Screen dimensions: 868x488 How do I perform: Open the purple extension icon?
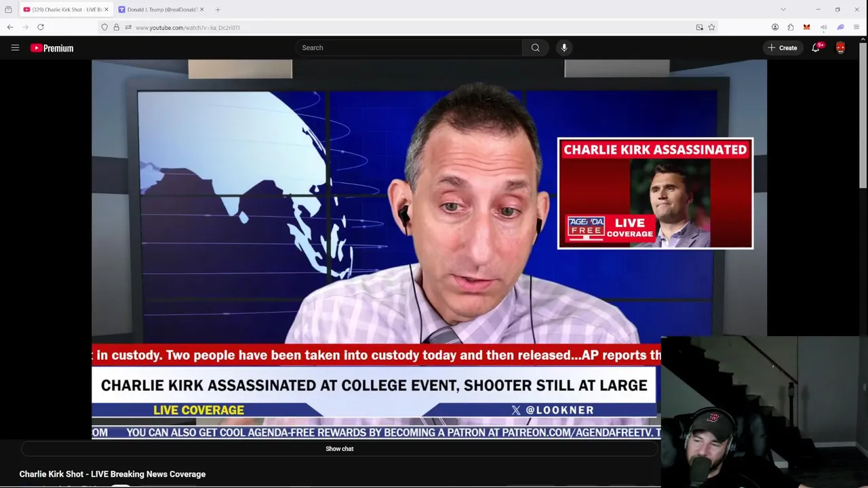click(x=840, y=27)
